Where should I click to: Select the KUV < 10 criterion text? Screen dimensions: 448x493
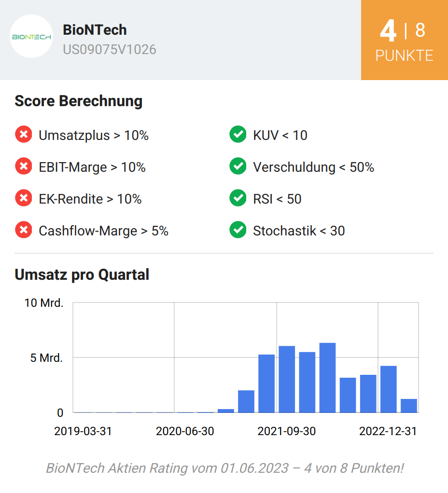pyautogui.click(x=280, y=136)
